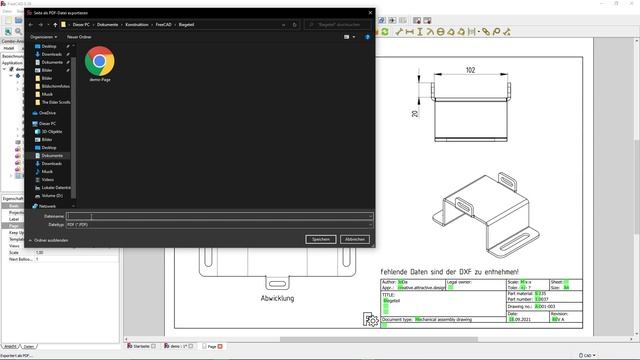Image resolution: width=640 pixels, height=360 pixels.
Task: Click the forward arrow in the save dialog
Action: pyautogui.click(x=40, y=25)
